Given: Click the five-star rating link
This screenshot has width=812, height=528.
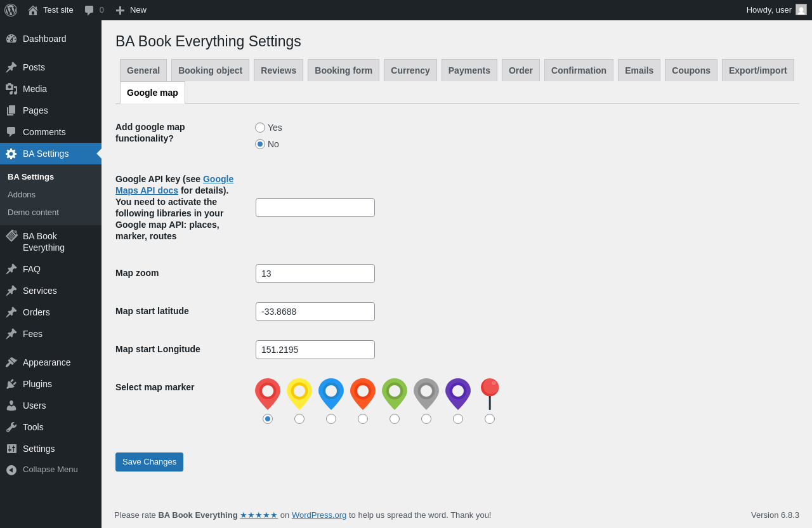Looking at the screenshot, I should pyautogui.click(x=259, y=515).
